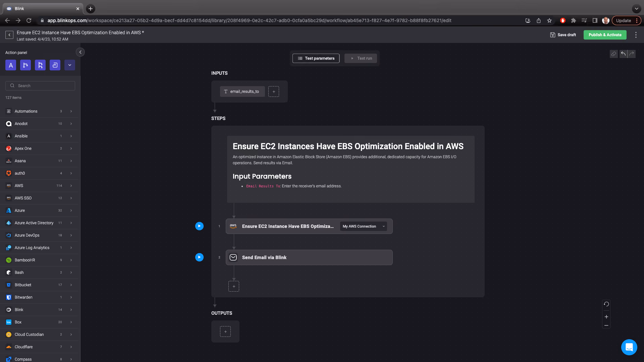Open the Action panel more-options dropdown arrow
Viewport: 644px width, 362px height.
70,65
